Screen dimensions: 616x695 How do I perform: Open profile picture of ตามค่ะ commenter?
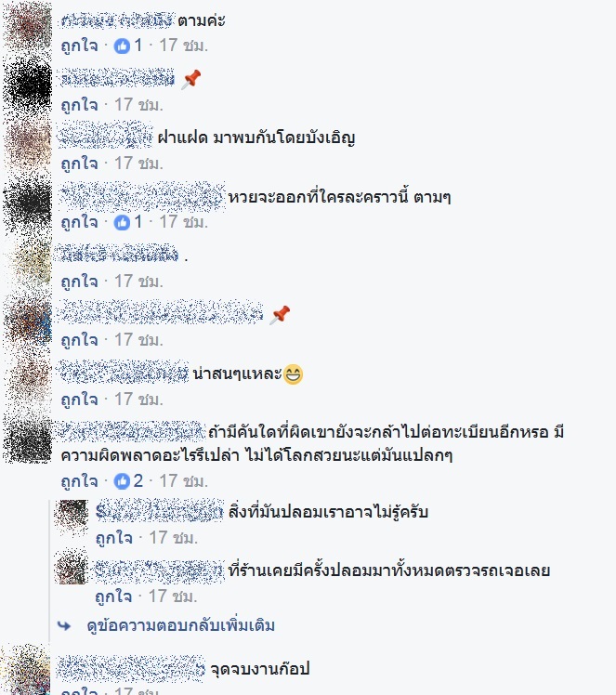coord(28,27)
